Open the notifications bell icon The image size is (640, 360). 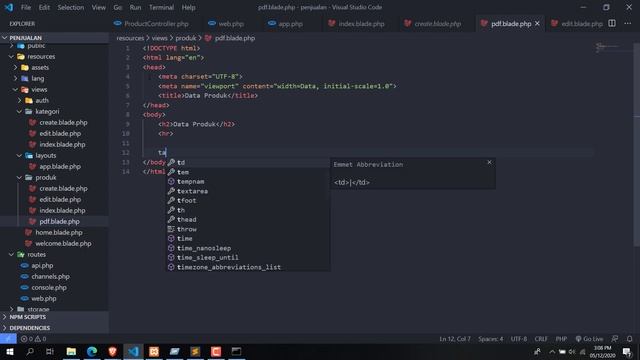[x=629, y=339]
